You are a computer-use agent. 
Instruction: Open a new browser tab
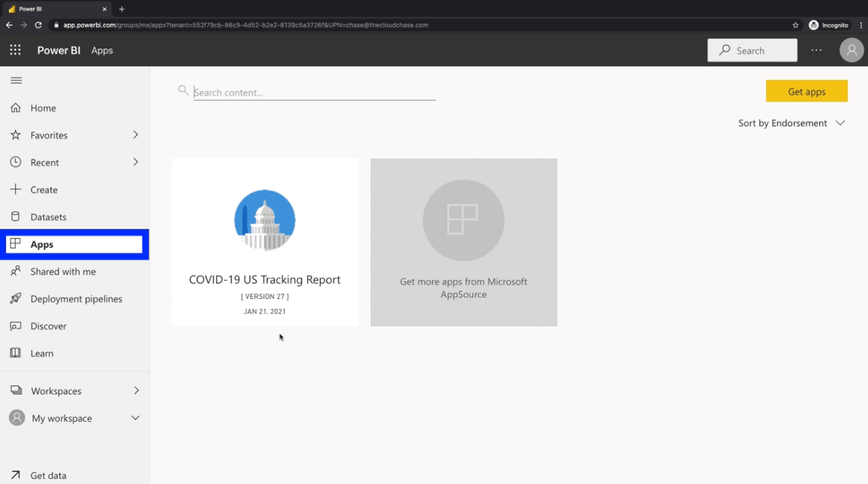click(122, 9)
